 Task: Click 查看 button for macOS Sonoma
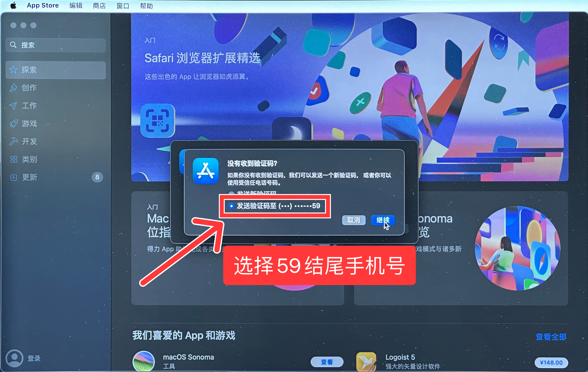tap(327, 362)
